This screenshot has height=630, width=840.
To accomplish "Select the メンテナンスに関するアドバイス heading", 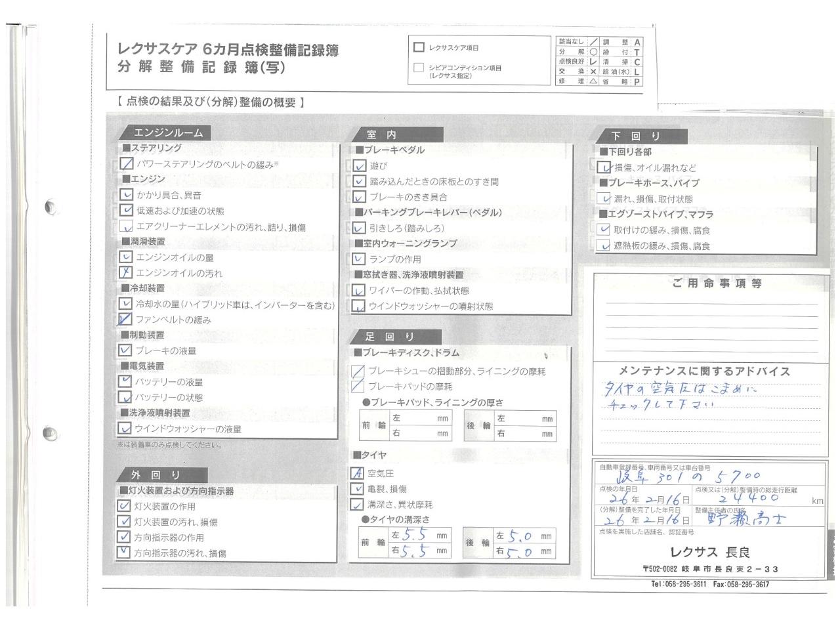I will pos(704,371).
